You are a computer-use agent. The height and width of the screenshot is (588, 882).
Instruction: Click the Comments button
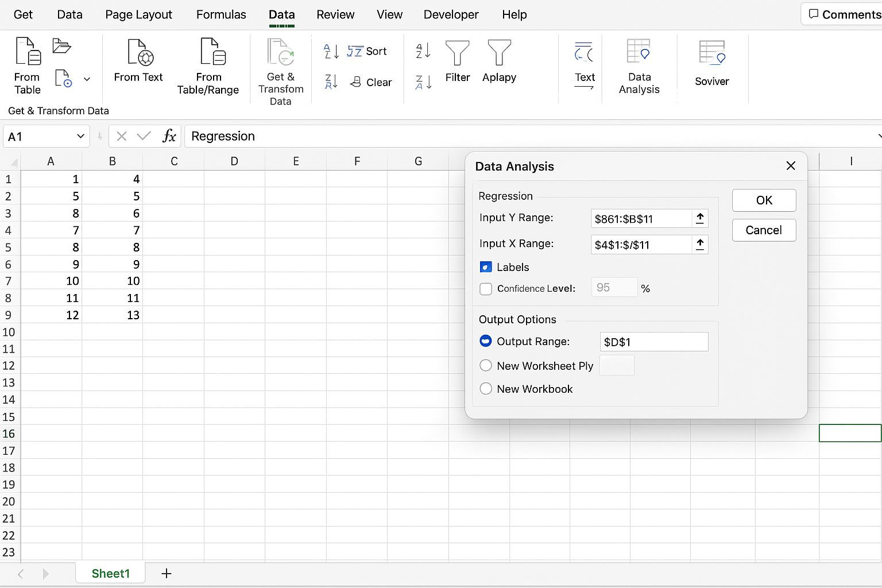843,14
